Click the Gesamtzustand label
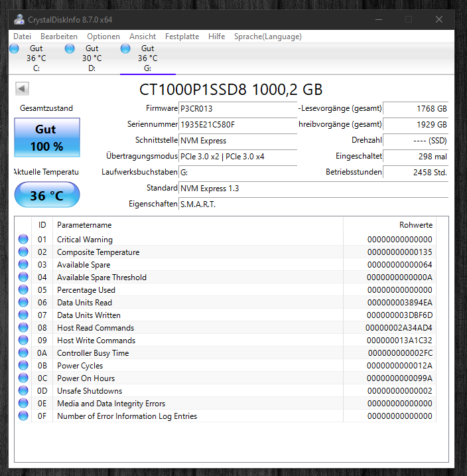 point(46,108)
